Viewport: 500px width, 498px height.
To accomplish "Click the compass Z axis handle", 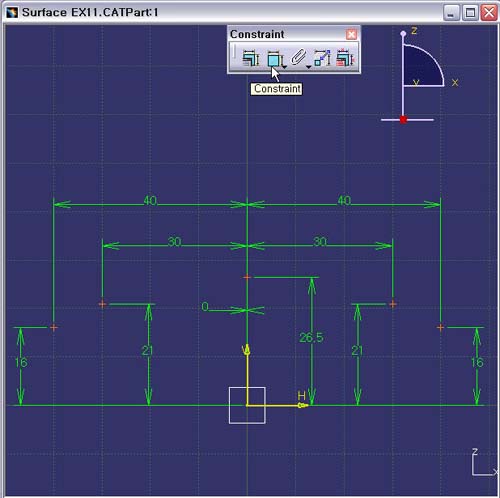I will click(403, 33).
